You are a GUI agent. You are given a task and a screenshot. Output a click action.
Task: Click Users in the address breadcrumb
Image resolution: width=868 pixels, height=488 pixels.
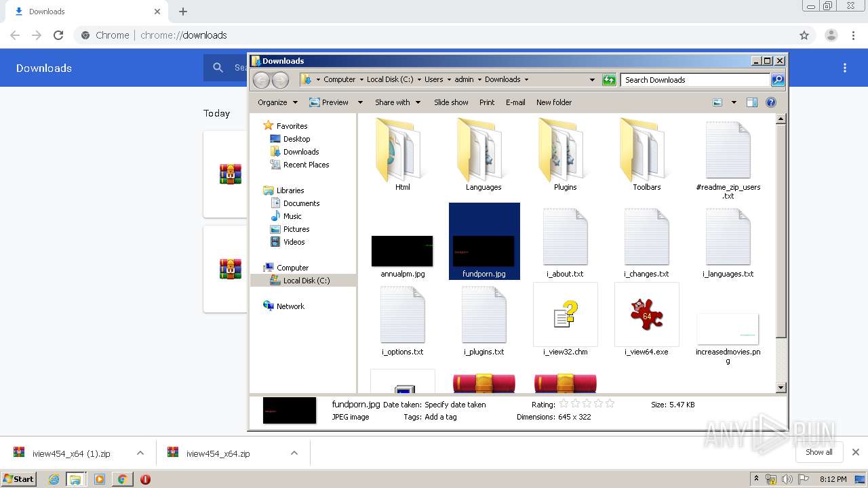coord(434,79)
